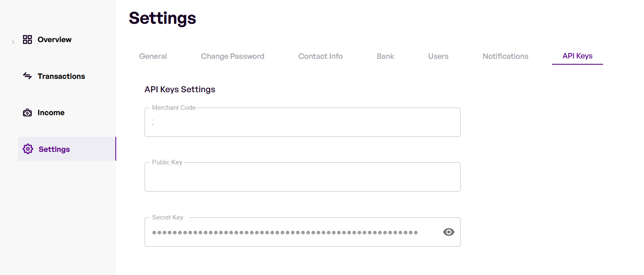Open Overview from the sidebar label
Screen dimensions: 644x275
(55, 40)
